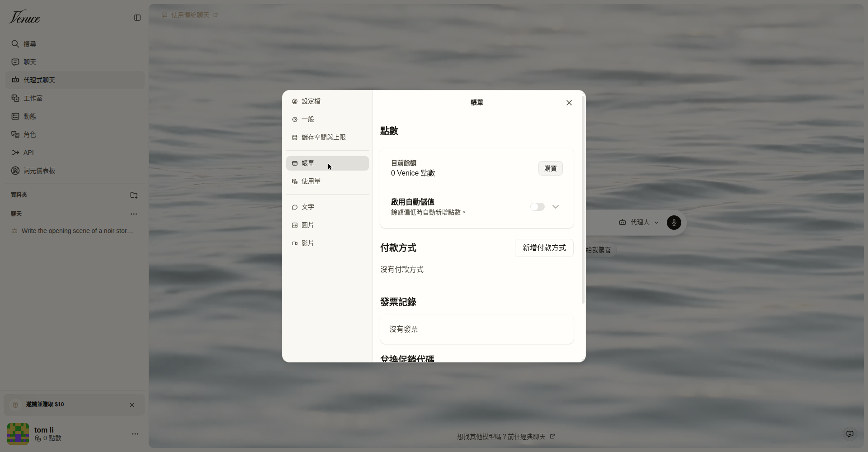
Task: Open 使用量 usage settings tab
Action: tap(327, 181)
